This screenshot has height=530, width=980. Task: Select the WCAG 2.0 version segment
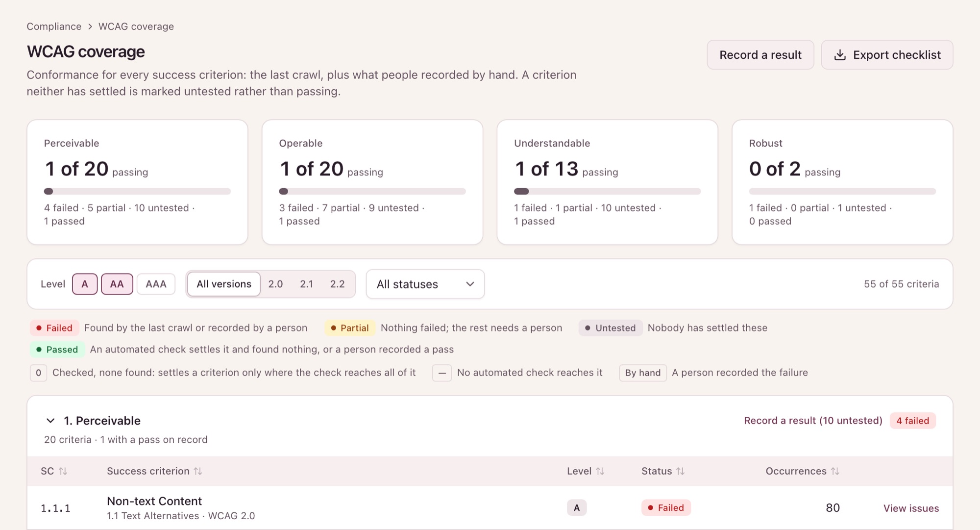tap(275, 284)
